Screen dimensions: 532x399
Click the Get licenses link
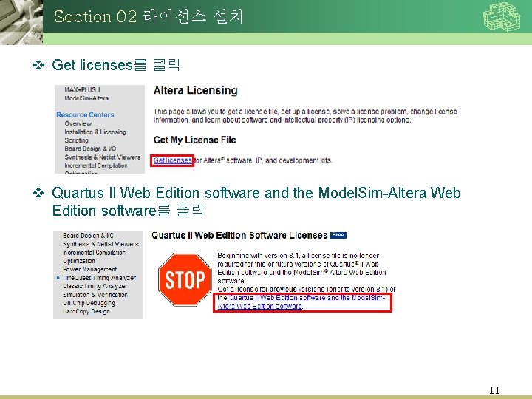[x=172, y=160]
